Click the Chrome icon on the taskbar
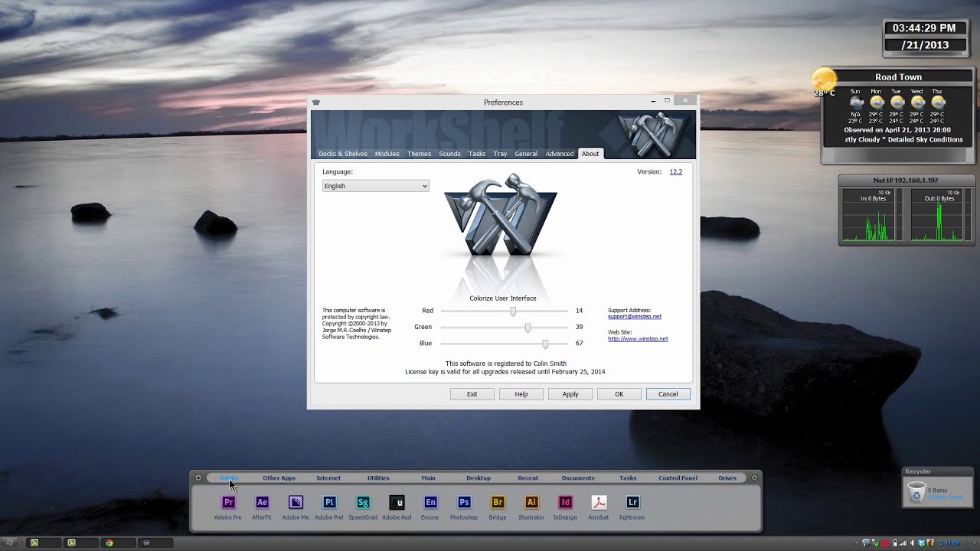 pos(109,543)
